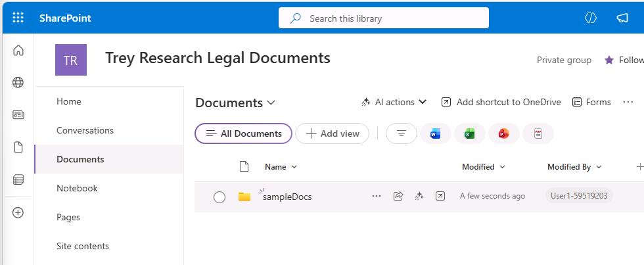Open the filters pane icon

pyautogui.click(x=402, y=133)
